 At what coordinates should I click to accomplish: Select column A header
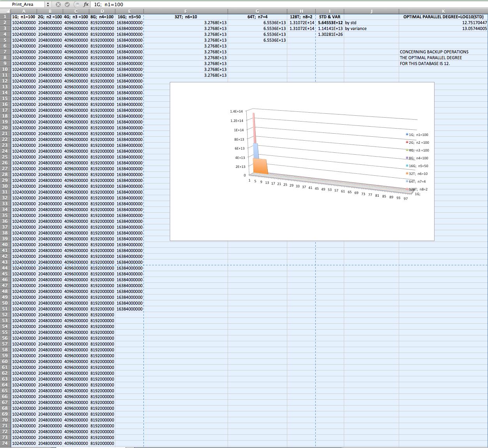24,11
